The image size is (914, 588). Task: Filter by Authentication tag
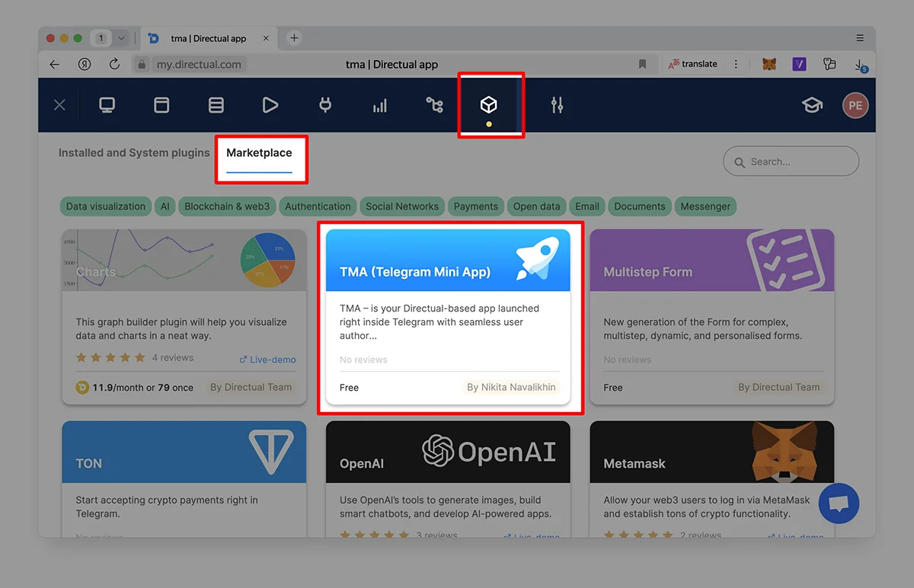point(318,206)
